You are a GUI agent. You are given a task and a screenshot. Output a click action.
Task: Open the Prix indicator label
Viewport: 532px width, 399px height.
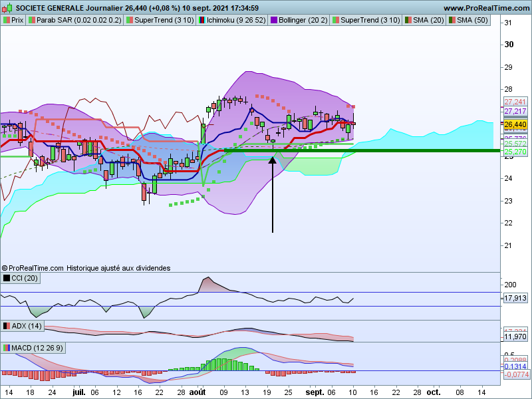pyautogui.click(x=13, y=20)
